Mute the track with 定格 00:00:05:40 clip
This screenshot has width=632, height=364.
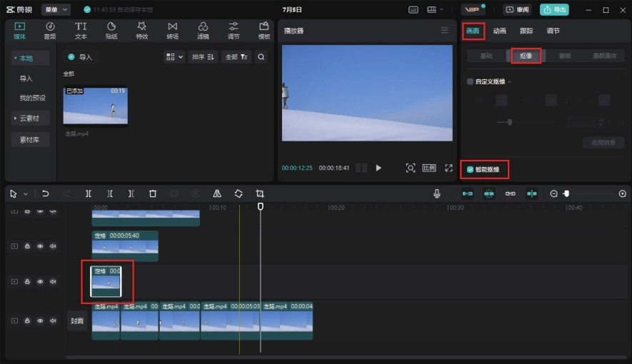coord(53,246)
